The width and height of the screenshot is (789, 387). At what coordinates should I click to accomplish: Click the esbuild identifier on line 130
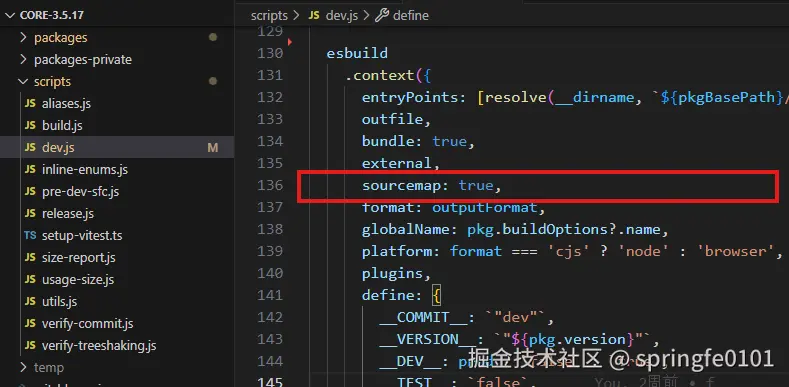tap(357, 53)
